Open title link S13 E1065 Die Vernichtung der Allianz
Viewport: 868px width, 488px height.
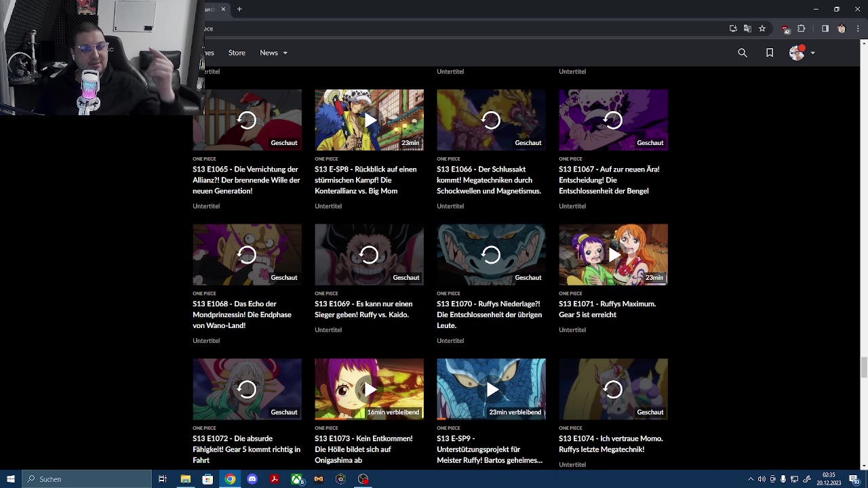(x=246, y=180)
